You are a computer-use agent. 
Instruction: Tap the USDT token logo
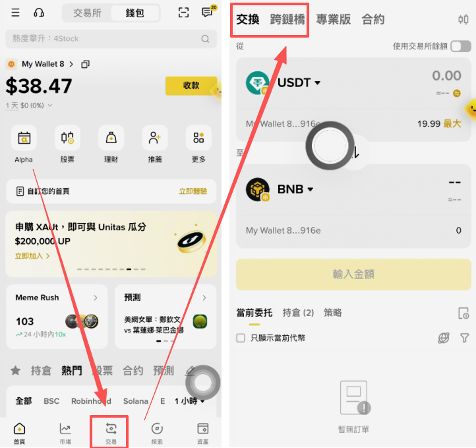pyautogui.click(x=257, y=82)
